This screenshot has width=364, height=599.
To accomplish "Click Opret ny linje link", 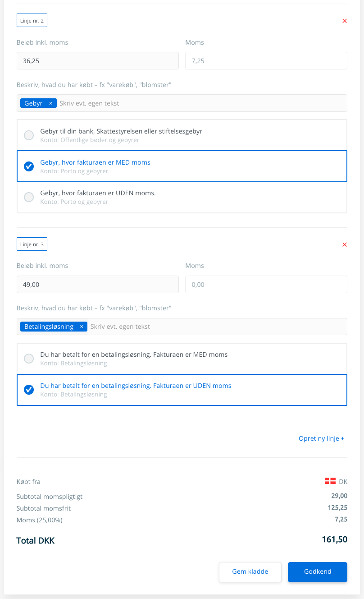I will coord(322,438).
